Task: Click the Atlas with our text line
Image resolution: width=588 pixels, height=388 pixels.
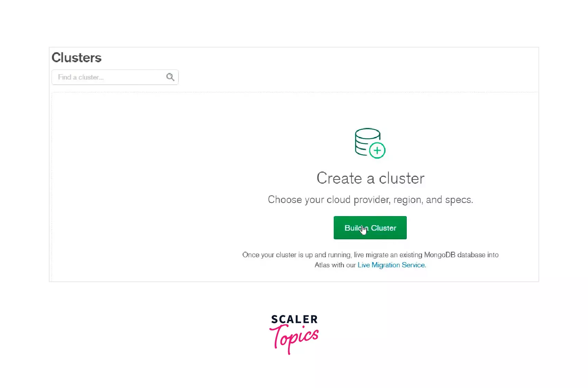Action: pos(335,265)
